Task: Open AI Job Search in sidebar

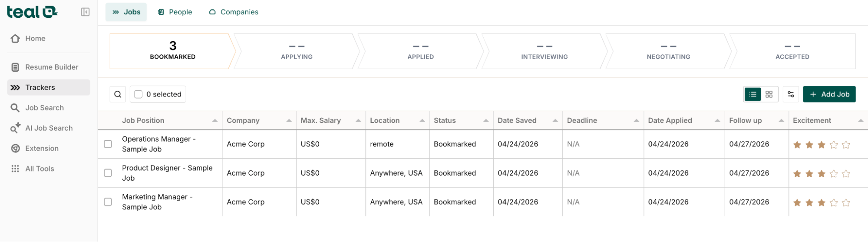Action: tap(49, 128)
